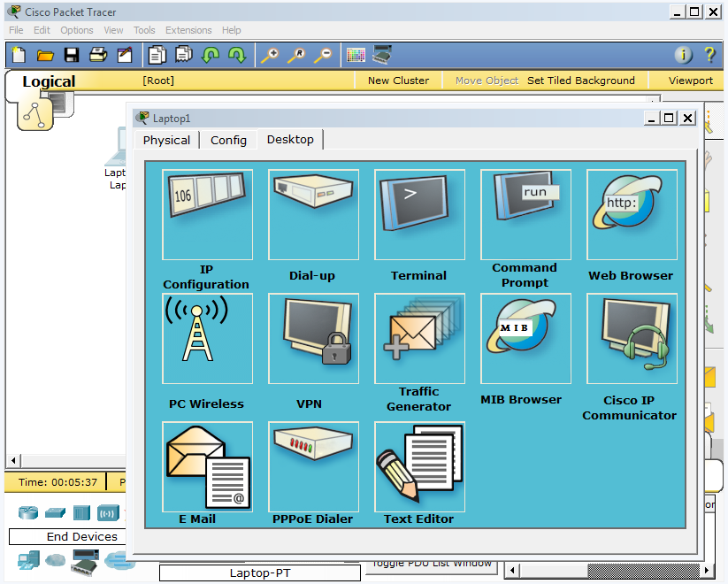Viewport: 728px width, 584px height.
Task: Click the Copy toolbar icon
Action: pos(157,55)
